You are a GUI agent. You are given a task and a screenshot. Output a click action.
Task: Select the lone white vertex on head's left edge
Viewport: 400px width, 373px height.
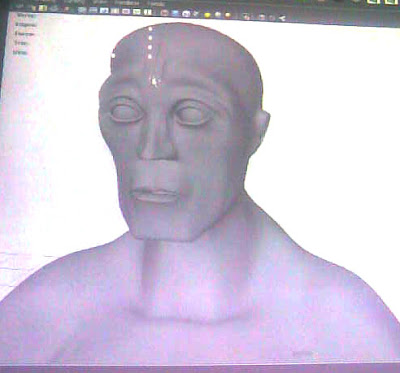(113, 56)
